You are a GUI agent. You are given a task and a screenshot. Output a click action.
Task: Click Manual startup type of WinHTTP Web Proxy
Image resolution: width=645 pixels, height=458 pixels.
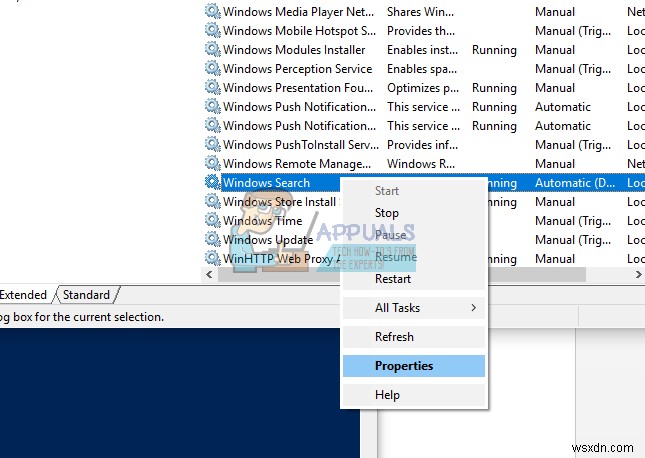tap(555, 258)
